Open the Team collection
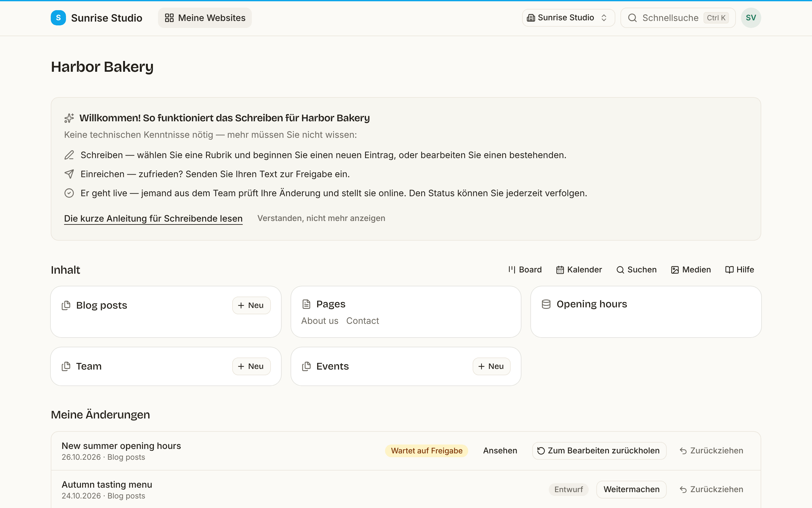Viewport: 812px width, 508px height. click(x=88, y=366)
